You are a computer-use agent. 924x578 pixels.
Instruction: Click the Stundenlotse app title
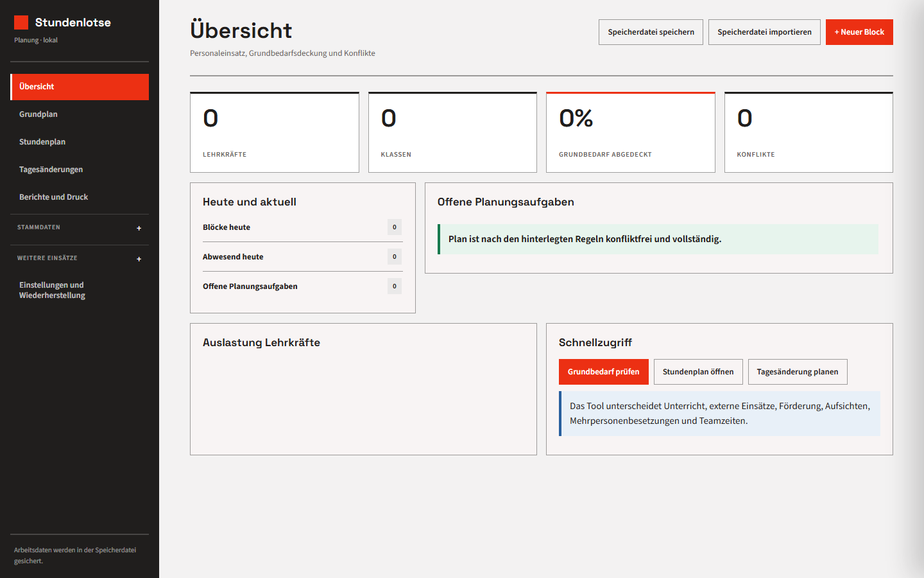click(73, 22)
